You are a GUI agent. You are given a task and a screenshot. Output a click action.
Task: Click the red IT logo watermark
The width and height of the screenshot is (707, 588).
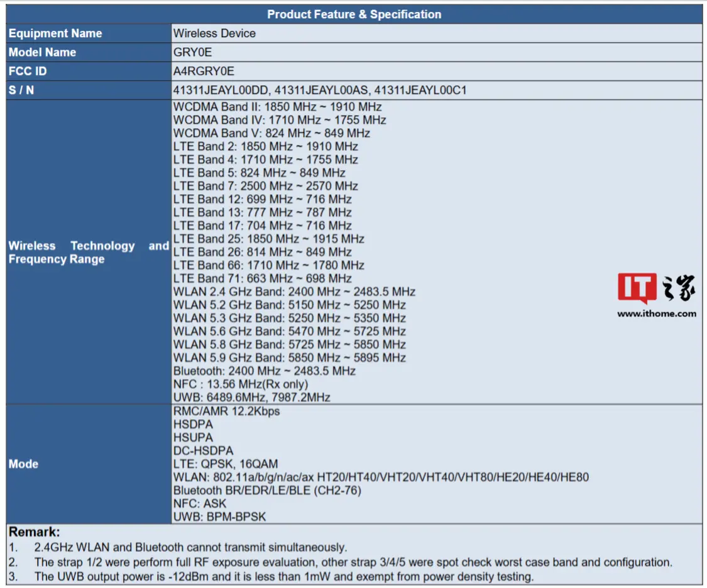point(637,289)
